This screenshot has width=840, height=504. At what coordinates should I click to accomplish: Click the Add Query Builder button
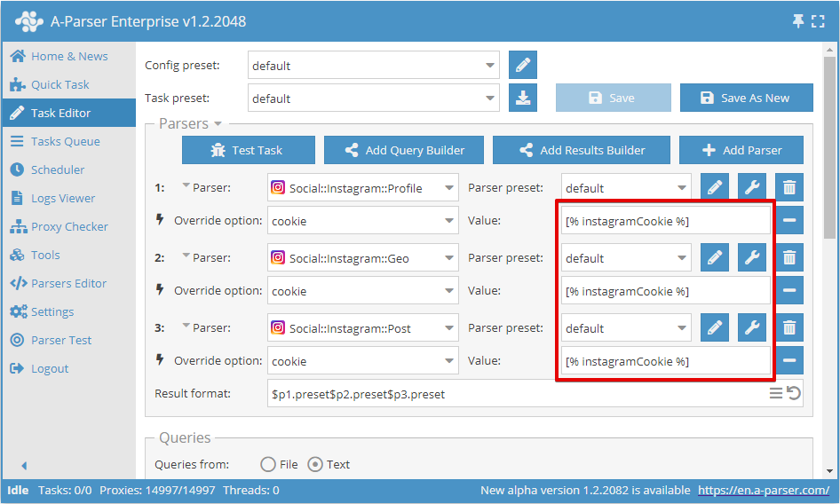click(x=403, y=150)
